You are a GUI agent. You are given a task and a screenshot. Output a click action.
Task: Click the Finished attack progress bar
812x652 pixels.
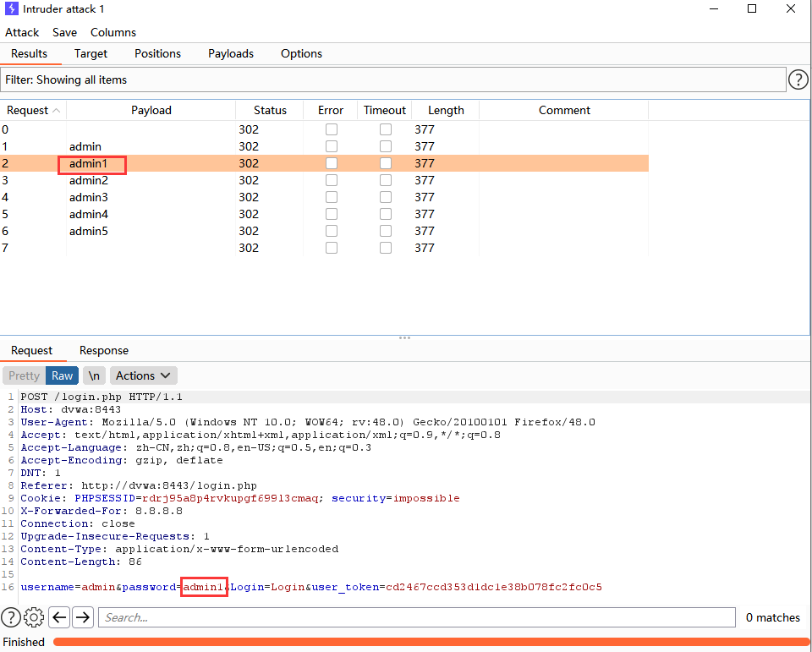point(338,642)
